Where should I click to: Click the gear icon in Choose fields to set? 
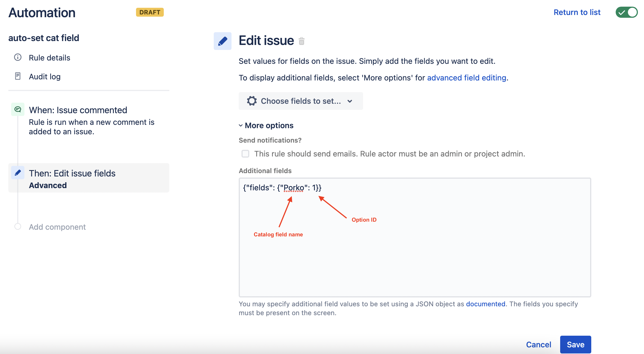252,101
